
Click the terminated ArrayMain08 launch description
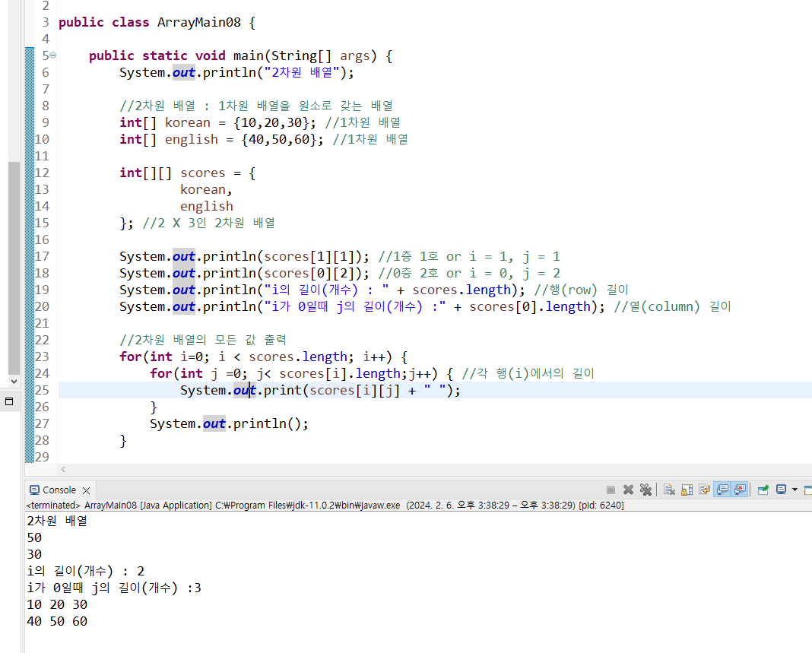pos(325,505)
